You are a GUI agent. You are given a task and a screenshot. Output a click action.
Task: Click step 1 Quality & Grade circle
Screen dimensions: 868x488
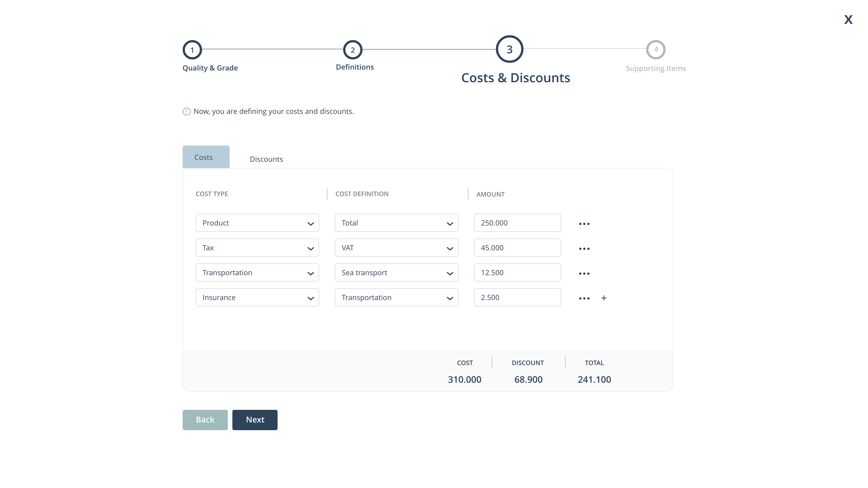click(192, 49)
